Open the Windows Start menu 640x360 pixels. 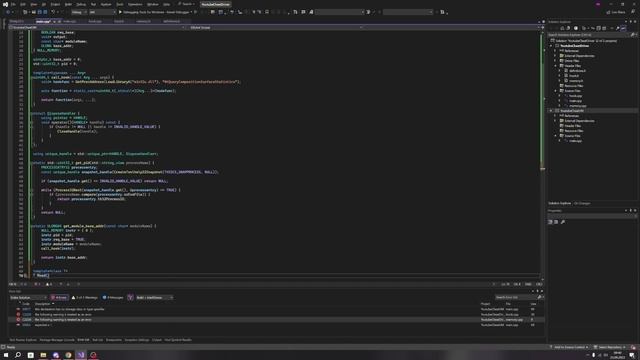pyautogui.click(x=6, y=355)
